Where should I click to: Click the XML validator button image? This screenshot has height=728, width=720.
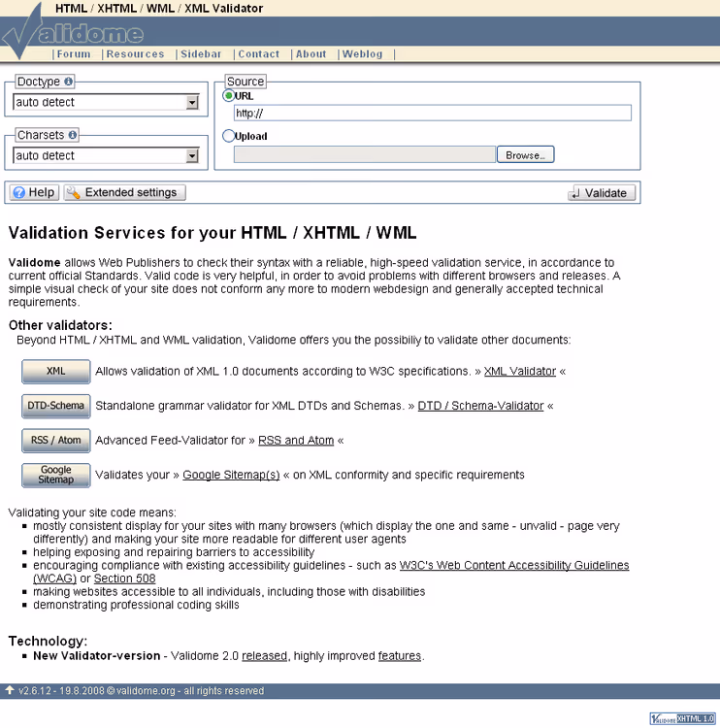click(55, 372)
